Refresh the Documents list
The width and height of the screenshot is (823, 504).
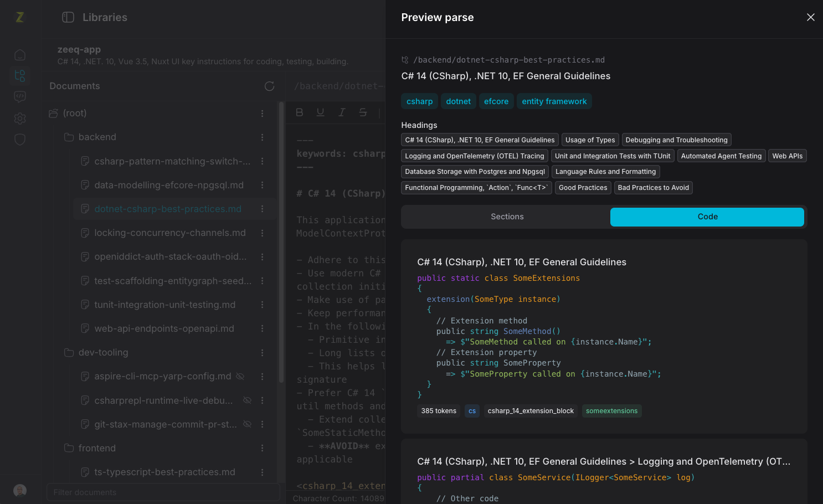270,86
